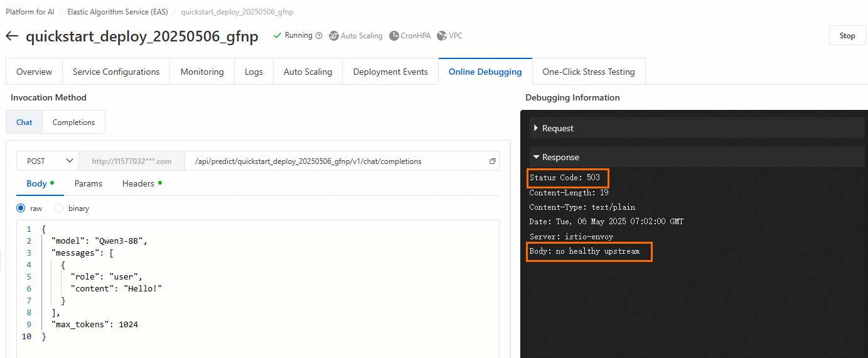Click the "messages": [ line in editor
The height and width of the screenshot is (358, 868).
[x=82, y=253]
